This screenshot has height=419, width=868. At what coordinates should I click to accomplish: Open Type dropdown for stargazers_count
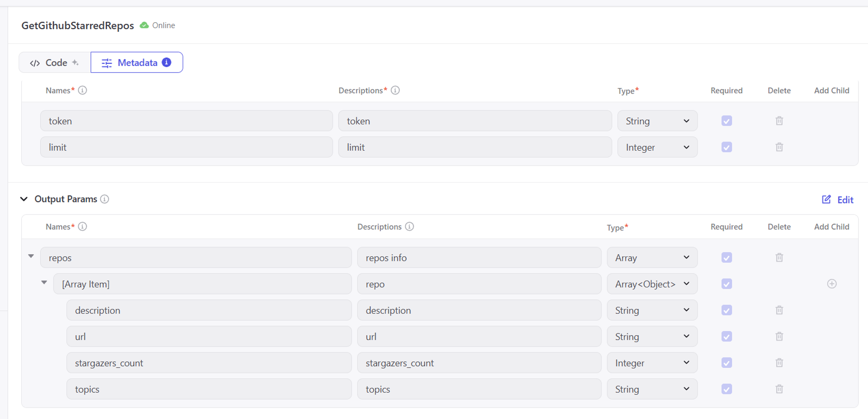coord(652,363)
